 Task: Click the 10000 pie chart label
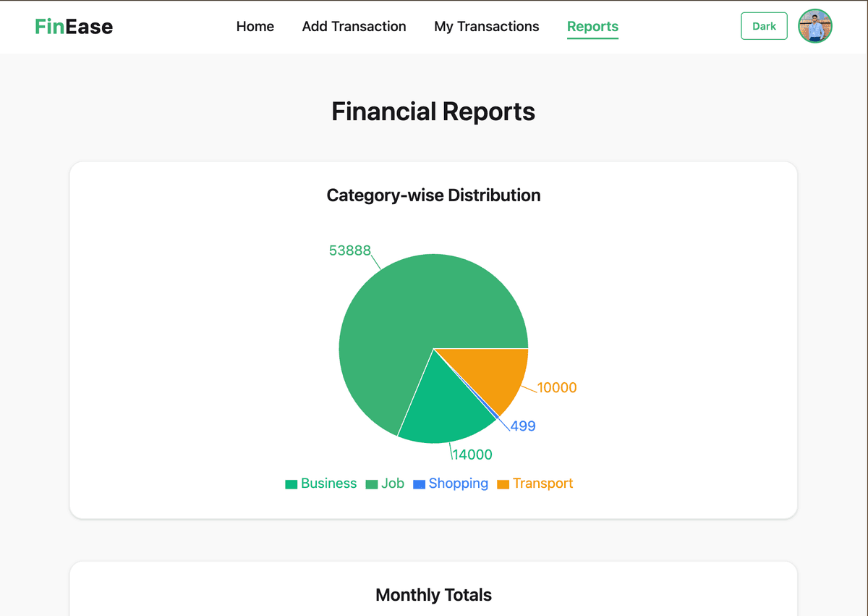(x=557, y=388)
